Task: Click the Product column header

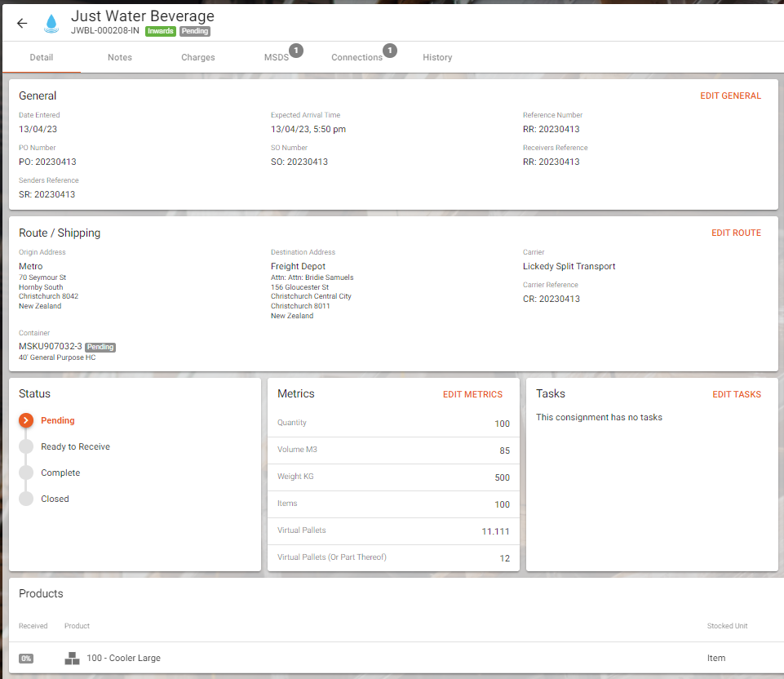Action: click(77, 626)
